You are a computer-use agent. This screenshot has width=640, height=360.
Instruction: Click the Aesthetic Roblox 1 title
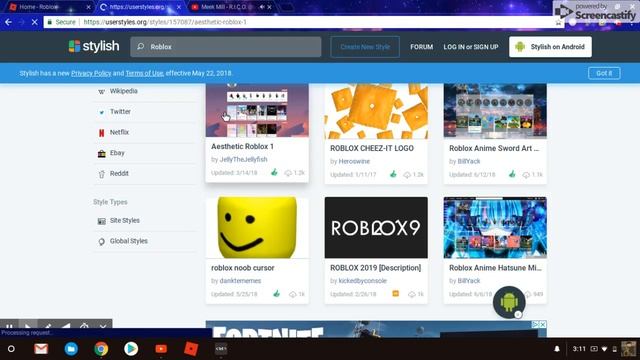pyautogui.click(x=242, y=146)
